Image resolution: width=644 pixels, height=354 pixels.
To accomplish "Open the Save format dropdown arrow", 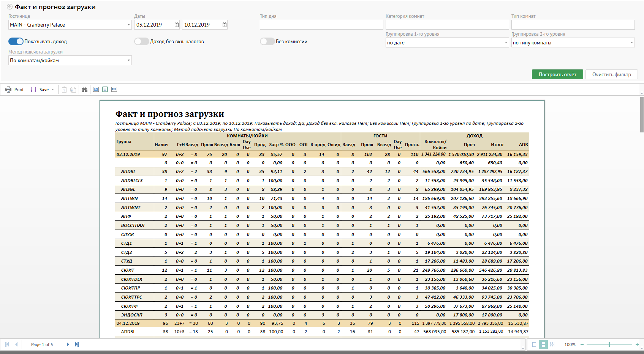I will coord(53,90).
